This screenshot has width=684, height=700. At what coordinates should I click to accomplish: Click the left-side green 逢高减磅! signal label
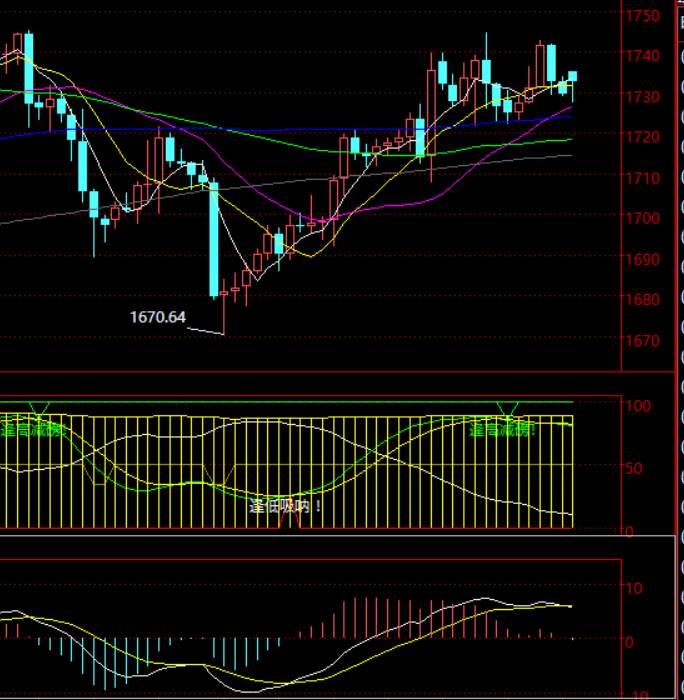point(33,430)
